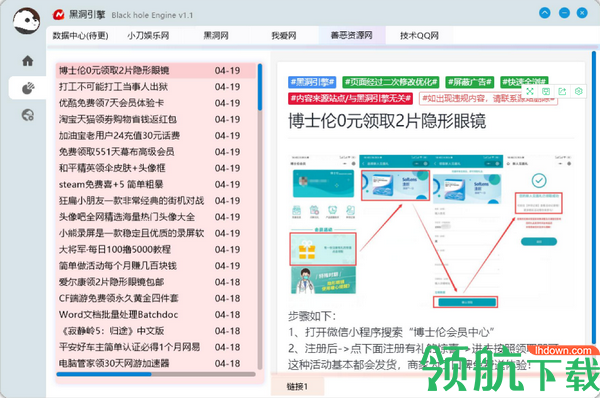Click the article pane's vertical scrollbar
The image size is (600, 398).
(594, 197)
